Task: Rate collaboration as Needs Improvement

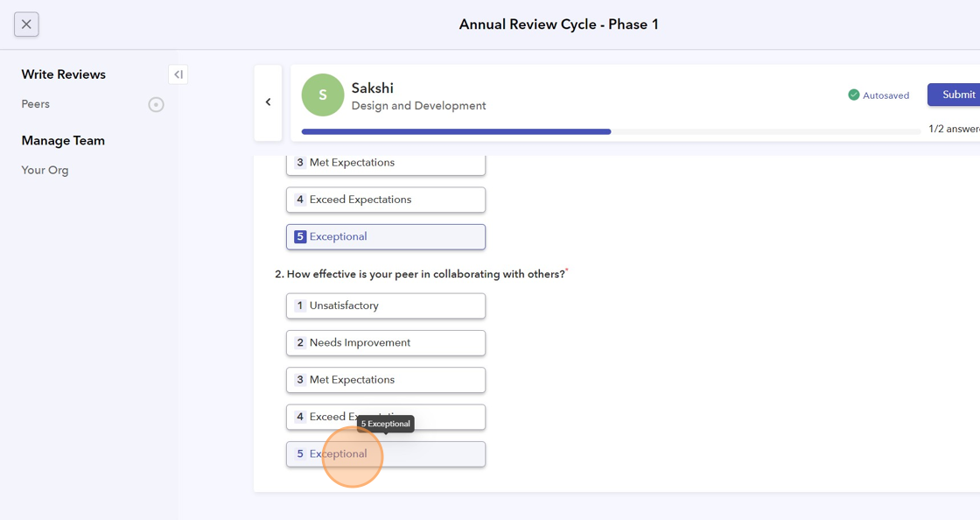Action: tap(386, 342)
